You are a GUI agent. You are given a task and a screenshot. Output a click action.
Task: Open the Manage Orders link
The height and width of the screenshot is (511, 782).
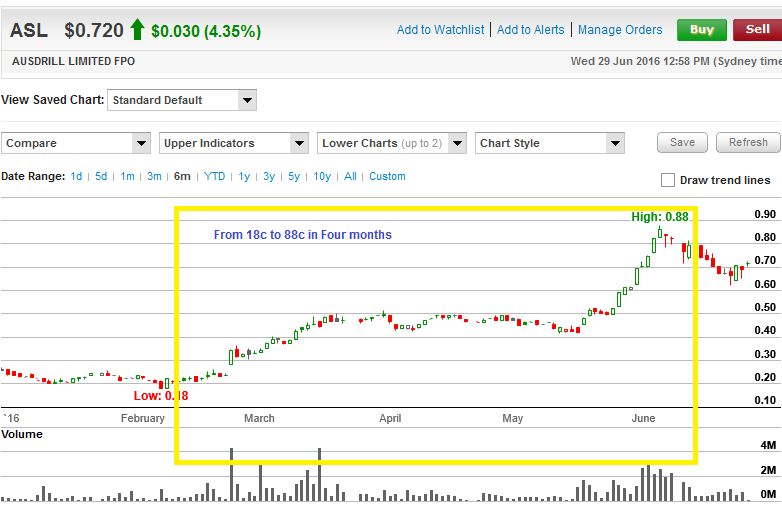pos(620,30)
